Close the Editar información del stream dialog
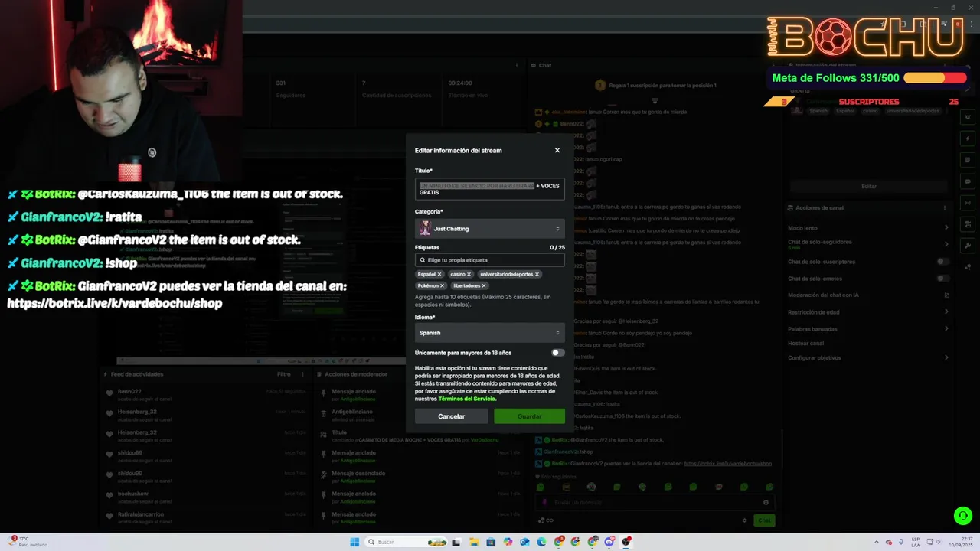 557,150
